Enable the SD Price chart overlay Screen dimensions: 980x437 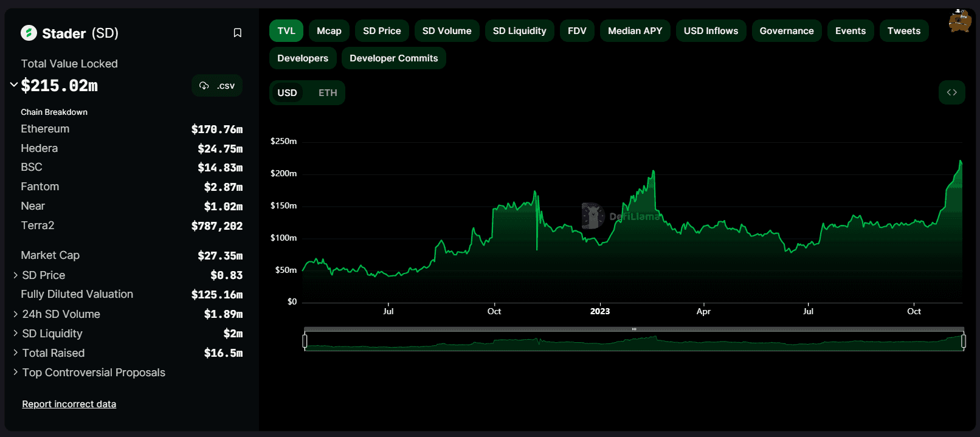(x=382, y=31)
